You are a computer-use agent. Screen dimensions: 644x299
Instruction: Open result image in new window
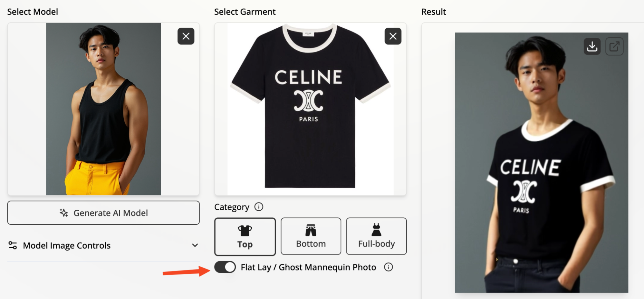coord(614,46)
